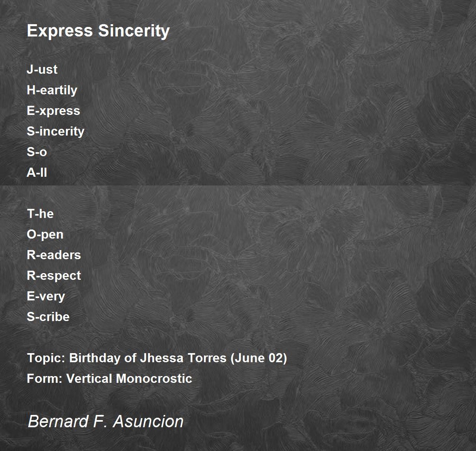Select the word O-pen
The width and height of the screenshot is (476, 451).
pyautogui.click(x=45, y=235)
